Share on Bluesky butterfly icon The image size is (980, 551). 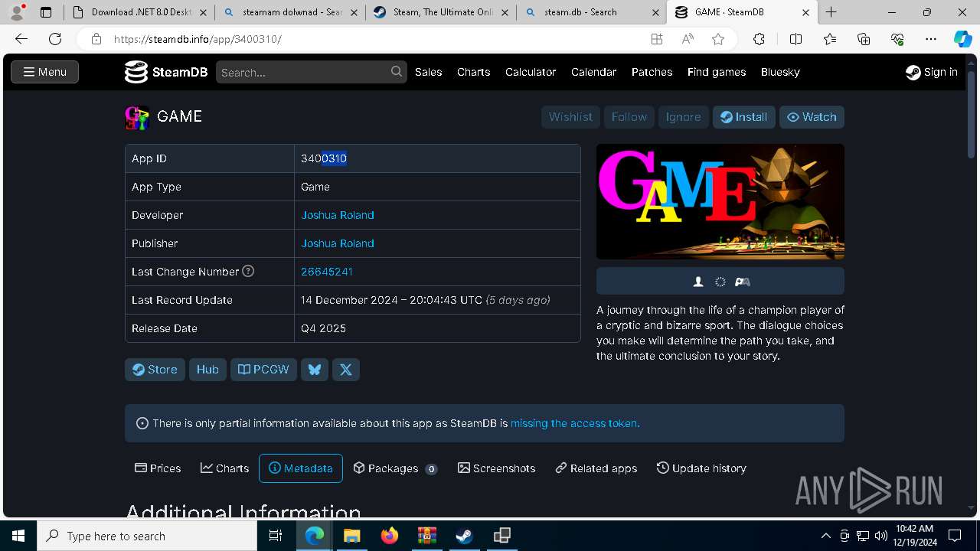(314, 370)
